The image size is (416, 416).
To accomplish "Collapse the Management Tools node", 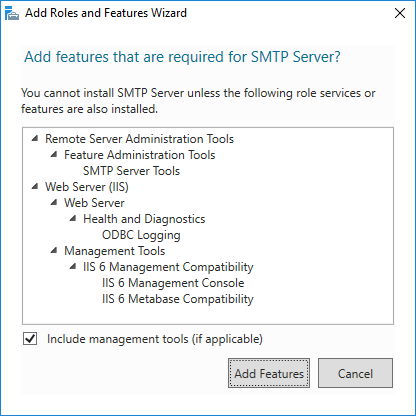I will (54, 250).
